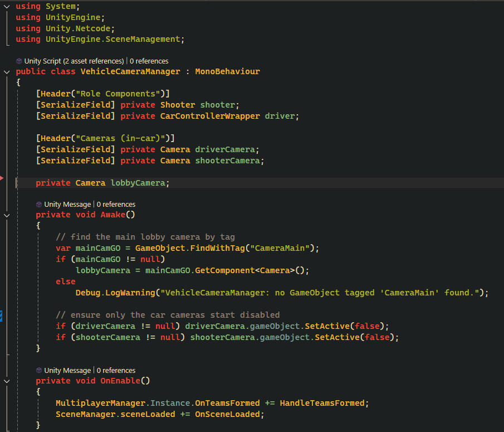Click the FindWithTag method call
The height and width of the screenshot is (432, 504).
(217, 248)
